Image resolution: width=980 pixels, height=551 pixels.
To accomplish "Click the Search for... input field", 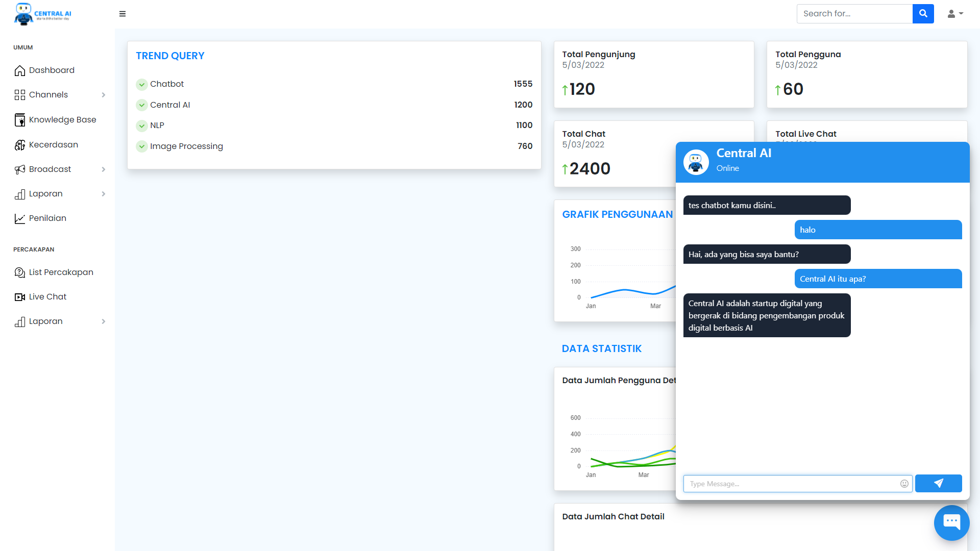I will (854, 14).
